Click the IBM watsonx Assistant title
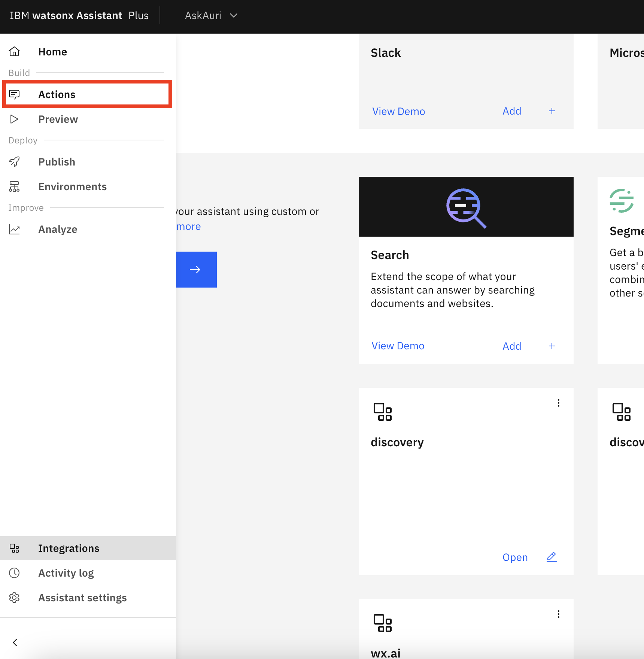Viewport: 644px width, 659px height. [79, 16]
